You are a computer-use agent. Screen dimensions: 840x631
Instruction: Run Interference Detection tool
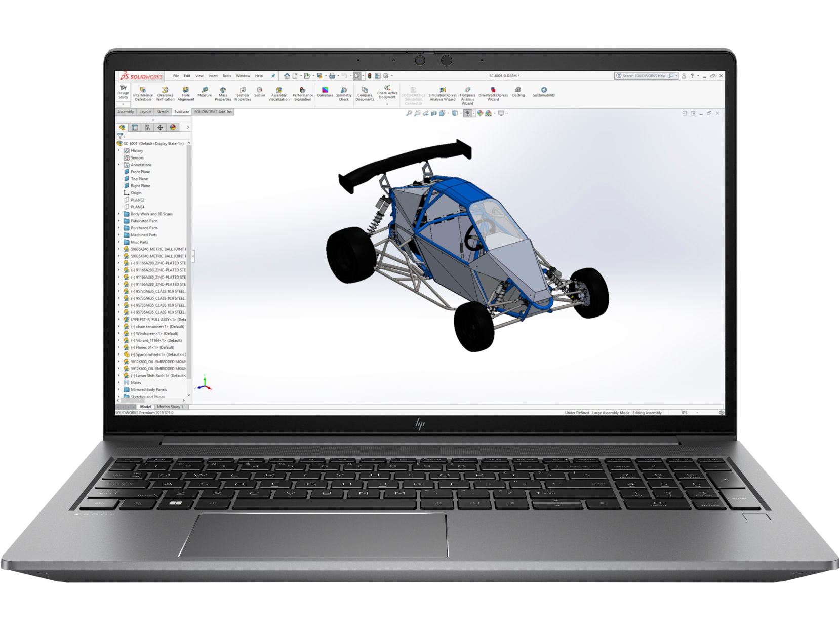143,93
